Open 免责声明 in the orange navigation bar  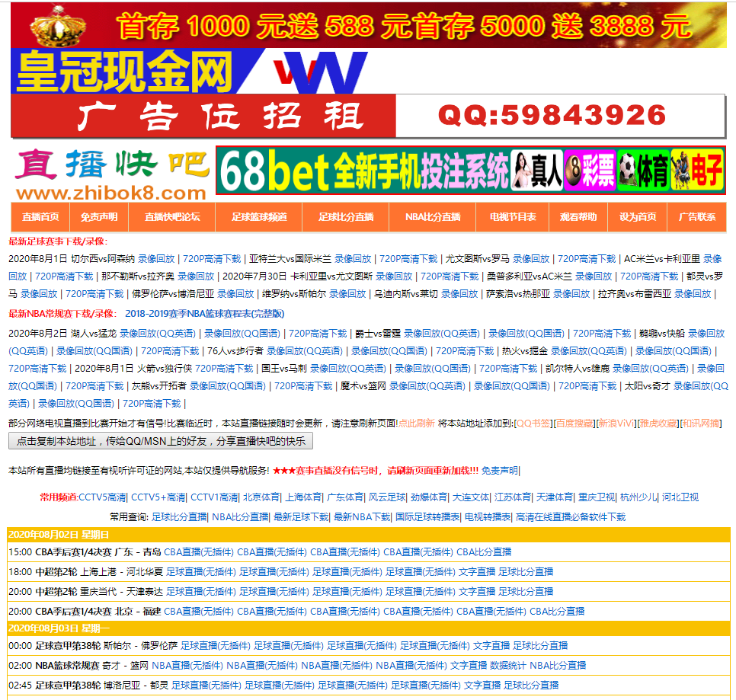click(x=99, y=217)
